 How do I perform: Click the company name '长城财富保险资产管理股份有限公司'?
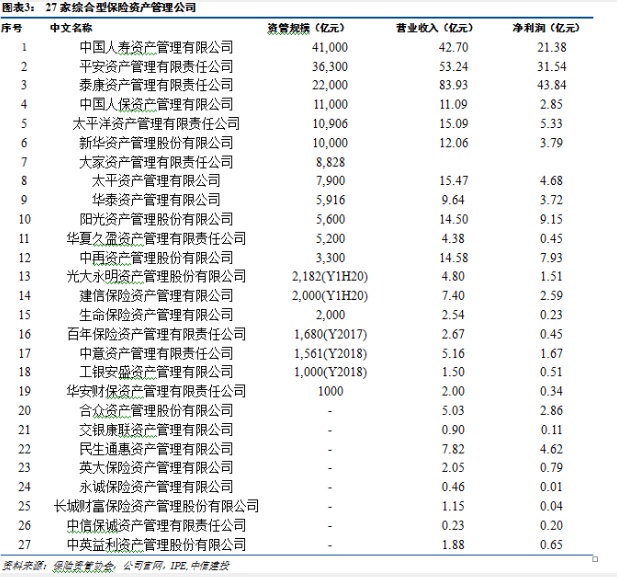point(156,506)
